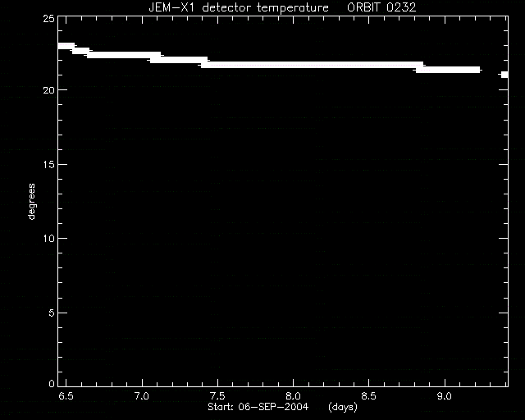Select the y-axis tick label 10
Image resolution: width=525 pixels, height=420 pixels.
pos(48,239)
